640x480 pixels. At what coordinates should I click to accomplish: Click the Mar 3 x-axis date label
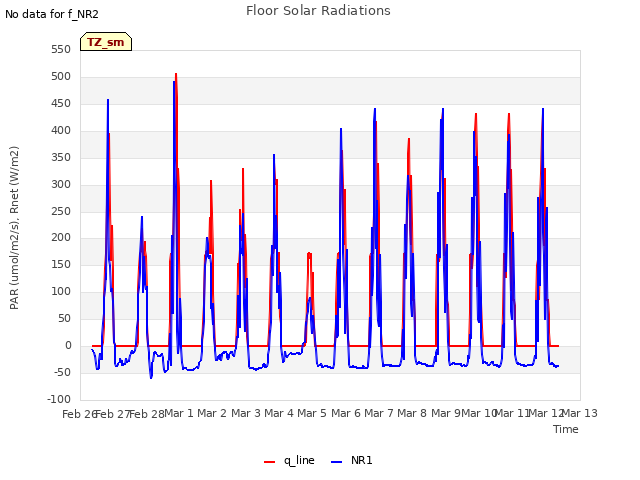[x=246, y=413]
